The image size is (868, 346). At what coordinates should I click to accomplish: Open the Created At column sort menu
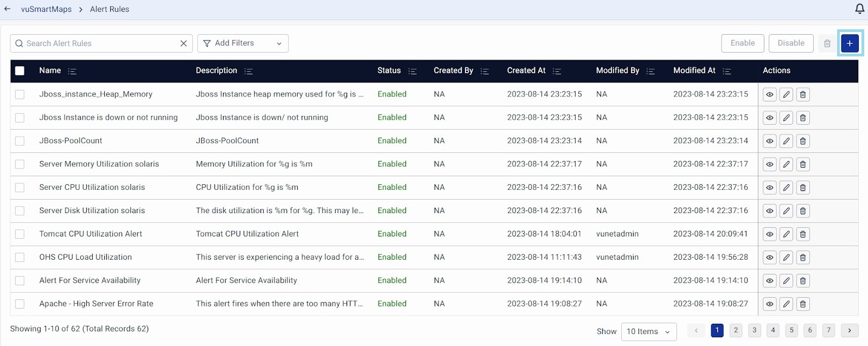557,71
